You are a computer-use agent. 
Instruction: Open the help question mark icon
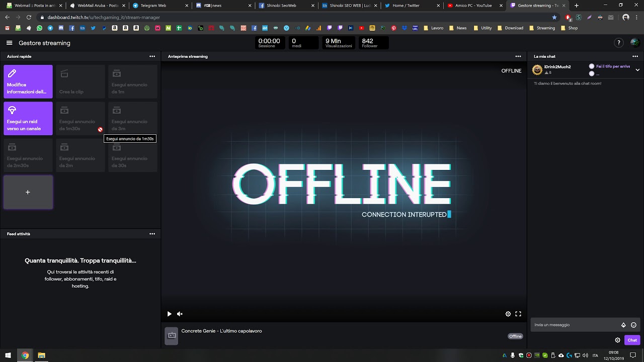click(x=619, y=43)
